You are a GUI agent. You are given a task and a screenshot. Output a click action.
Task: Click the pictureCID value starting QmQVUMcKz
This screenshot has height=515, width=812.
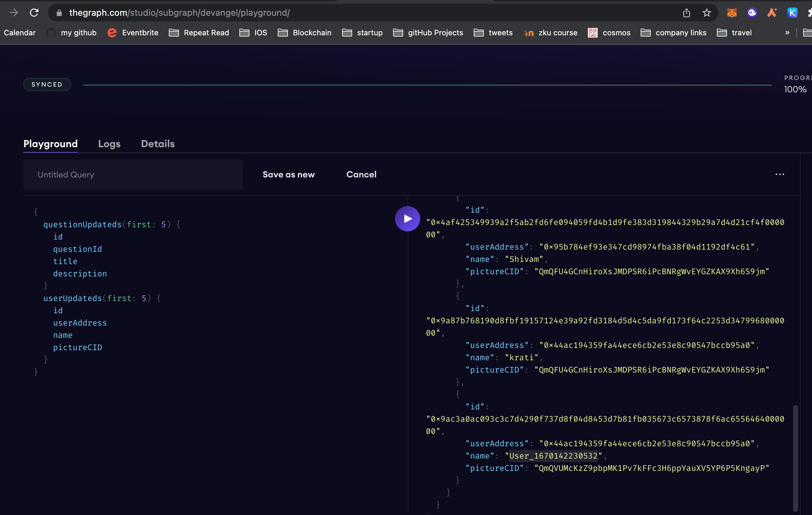coord(652,468)
